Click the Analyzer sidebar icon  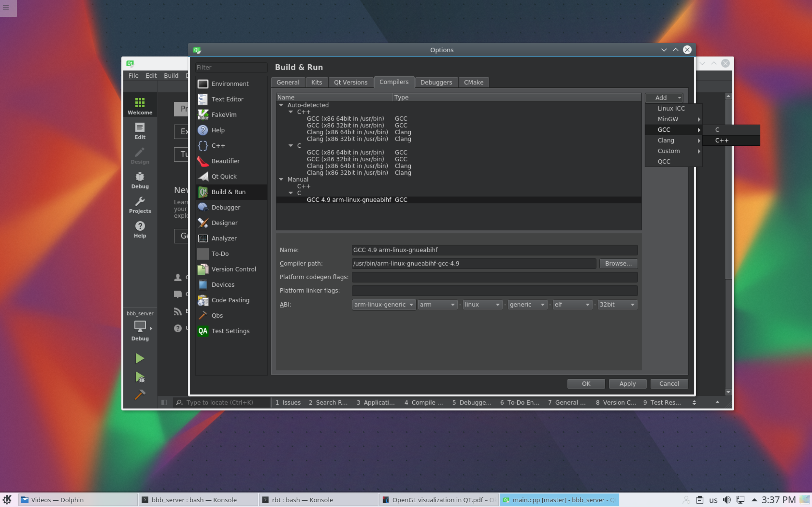[203, 238]
